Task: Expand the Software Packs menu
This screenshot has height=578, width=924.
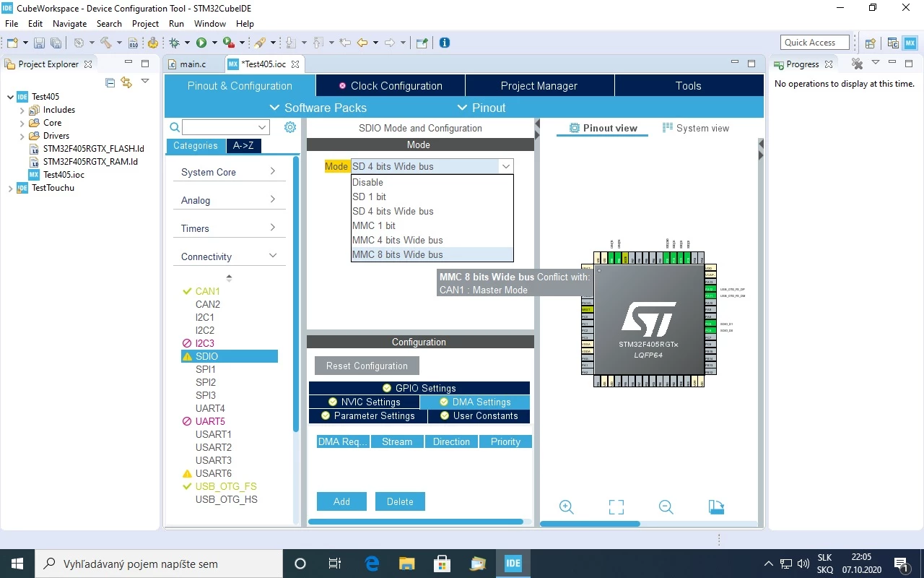Action: point(318,108)
